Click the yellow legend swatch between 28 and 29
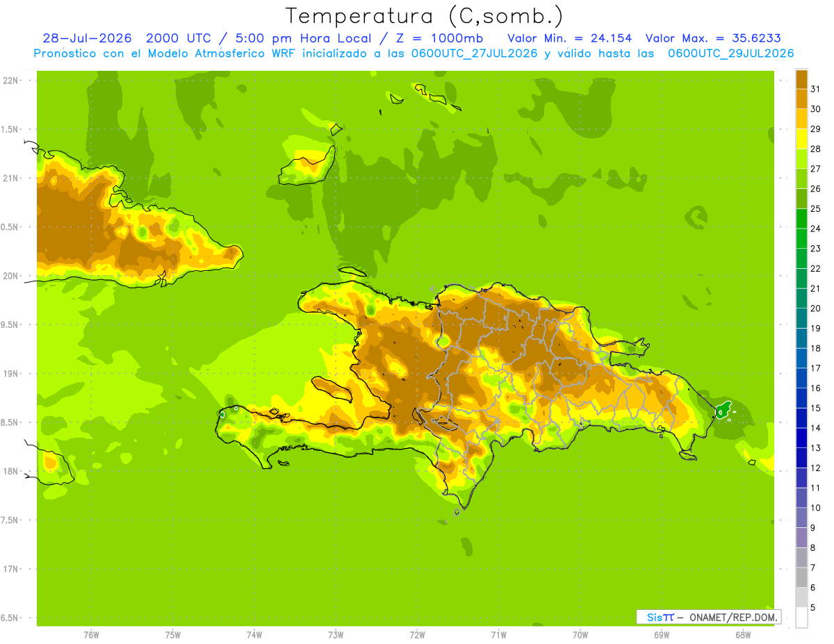The width and height of the screenshot is (834, 644). pos(801,139)
